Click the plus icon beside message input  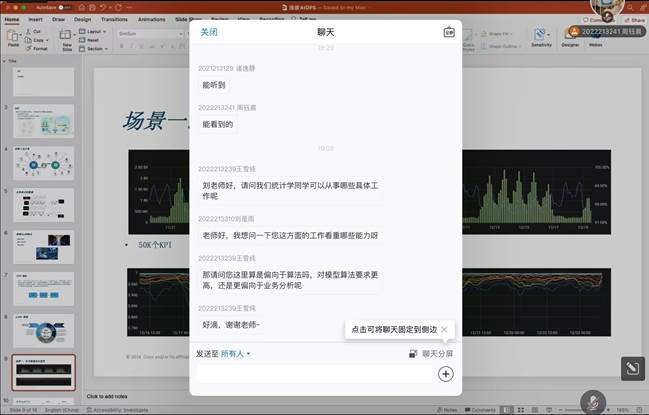[x=446, y=374]
